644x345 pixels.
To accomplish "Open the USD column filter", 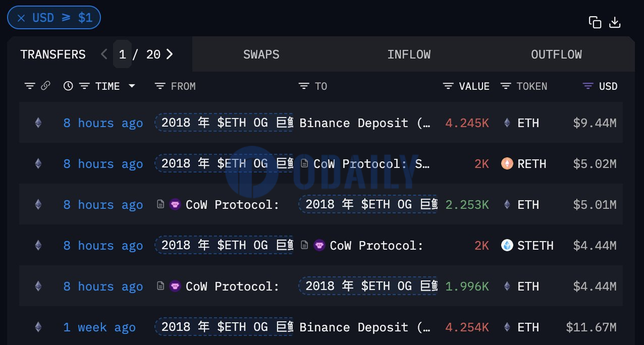I will [588, 86].
